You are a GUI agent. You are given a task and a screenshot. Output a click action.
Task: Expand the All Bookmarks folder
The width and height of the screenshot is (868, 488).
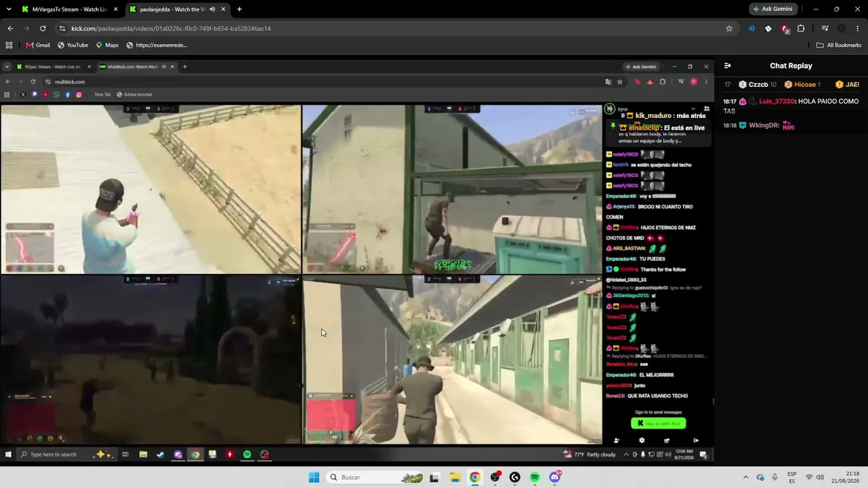[839, 45]
